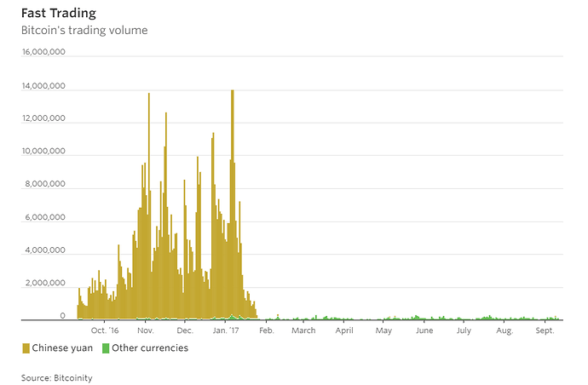
Task: Click the Dec. x-axis label
Action: [x=185, y=330]
